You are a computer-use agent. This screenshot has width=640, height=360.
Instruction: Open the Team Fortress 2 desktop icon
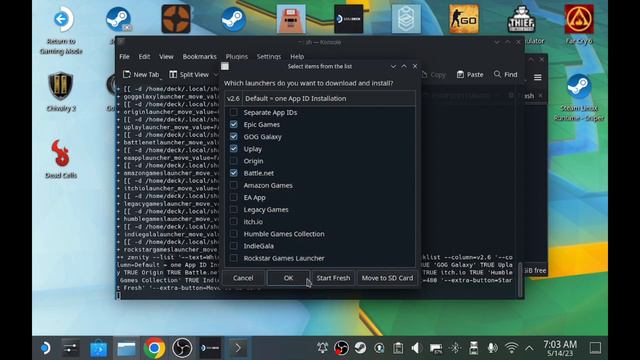click(x=176, y=19)
